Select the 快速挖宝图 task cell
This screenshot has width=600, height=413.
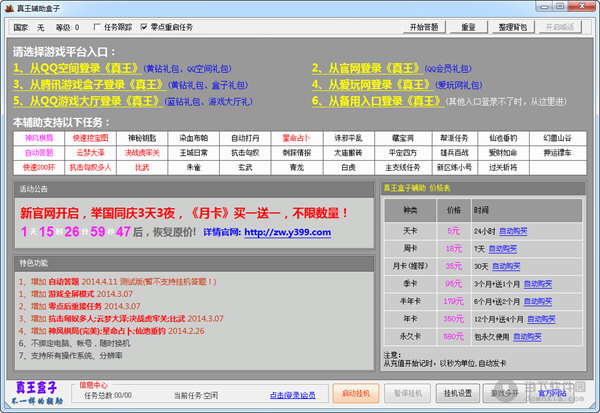pos(91,138)
